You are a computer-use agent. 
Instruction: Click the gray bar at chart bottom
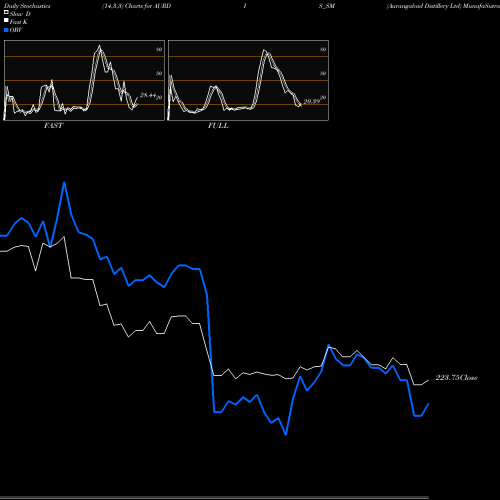pos(214,498)
